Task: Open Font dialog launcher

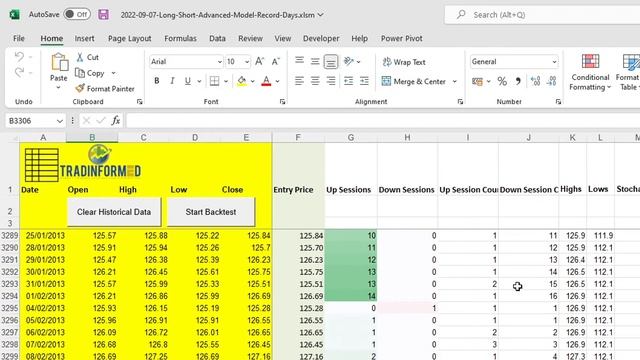Action: [x=282, y=102]
